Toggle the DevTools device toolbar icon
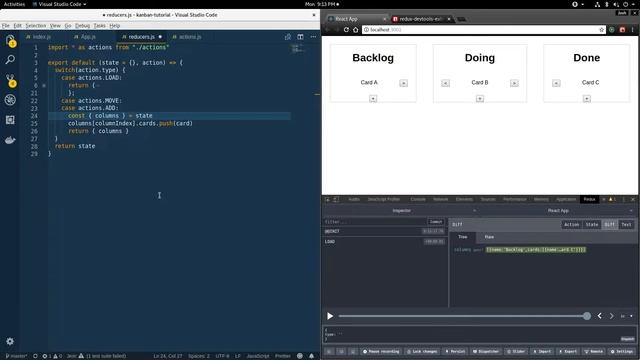This screenshot has width=640, height=360. pyautogui.click(x=336, y=199)
